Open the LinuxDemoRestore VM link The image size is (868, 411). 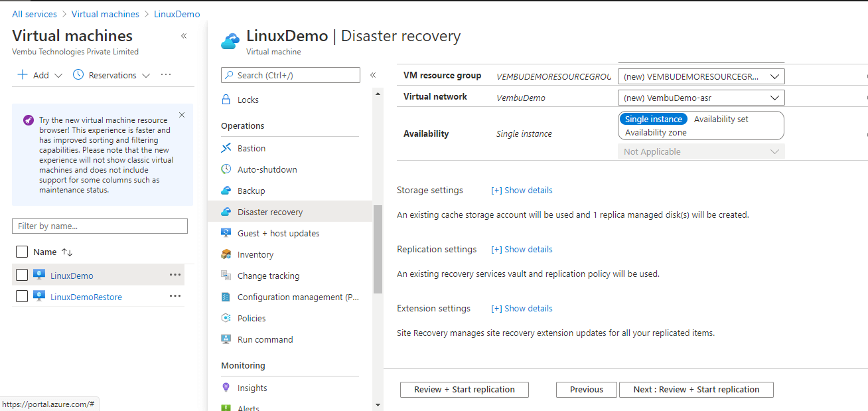pyautogui.click(x=86, y=297)
